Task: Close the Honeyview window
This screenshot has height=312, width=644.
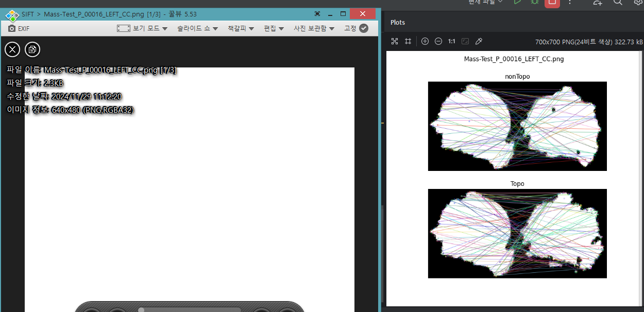Action: click(363, 14)
